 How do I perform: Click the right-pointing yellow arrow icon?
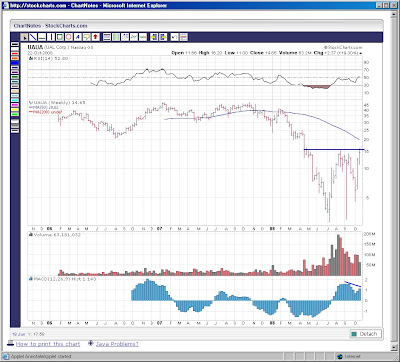[x=163, y=37]
